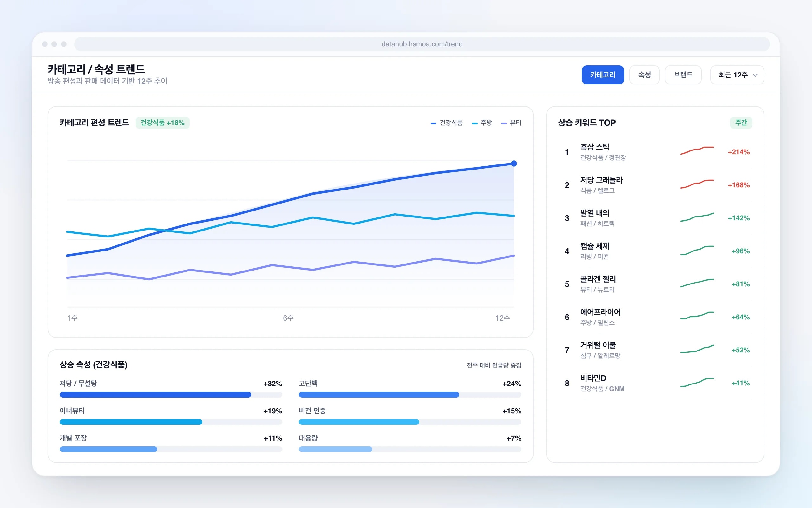
Task: Click the 12주 data point on chart
Action: point(514,164)
